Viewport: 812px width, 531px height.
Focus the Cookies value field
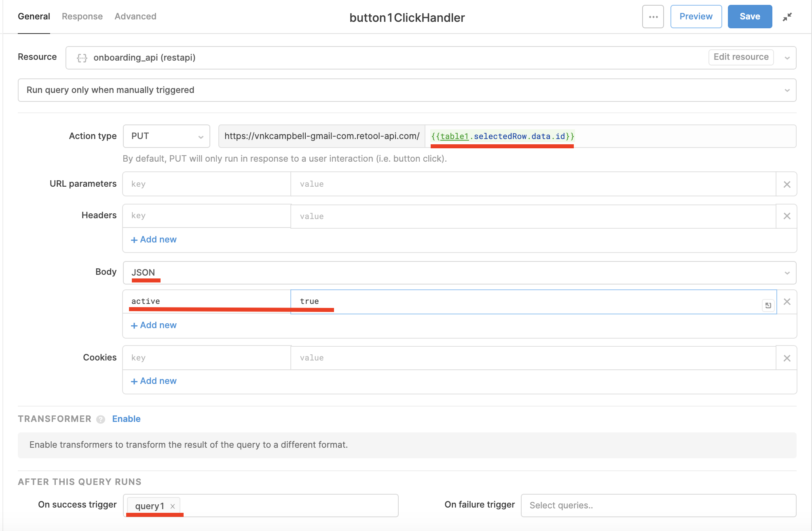(x=533, y=358)
